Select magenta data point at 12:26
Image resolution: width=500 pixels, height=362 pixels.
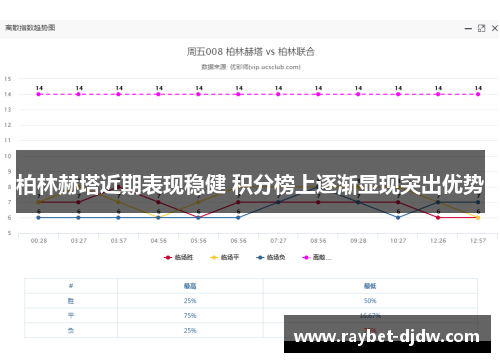tap(438, 94)
